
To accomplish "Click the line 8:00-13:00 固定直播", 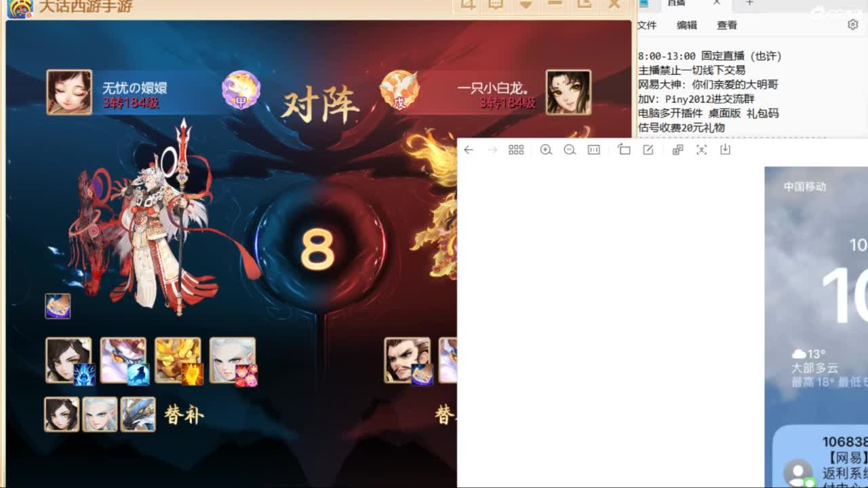I will coord(710,56).
